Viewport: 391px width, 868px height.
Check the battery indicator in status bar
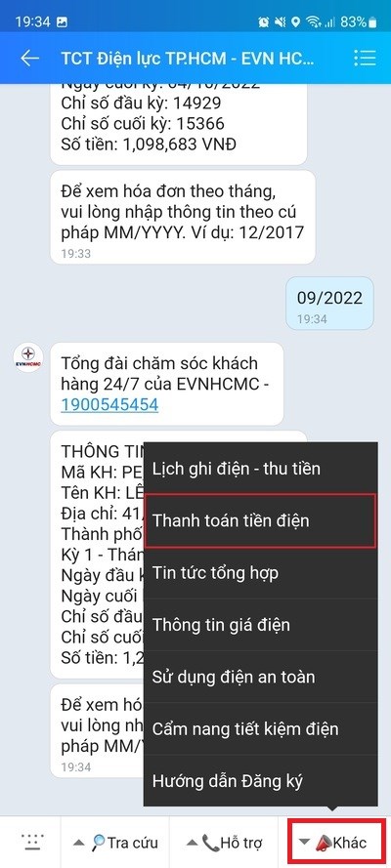[x=372, y=22]
